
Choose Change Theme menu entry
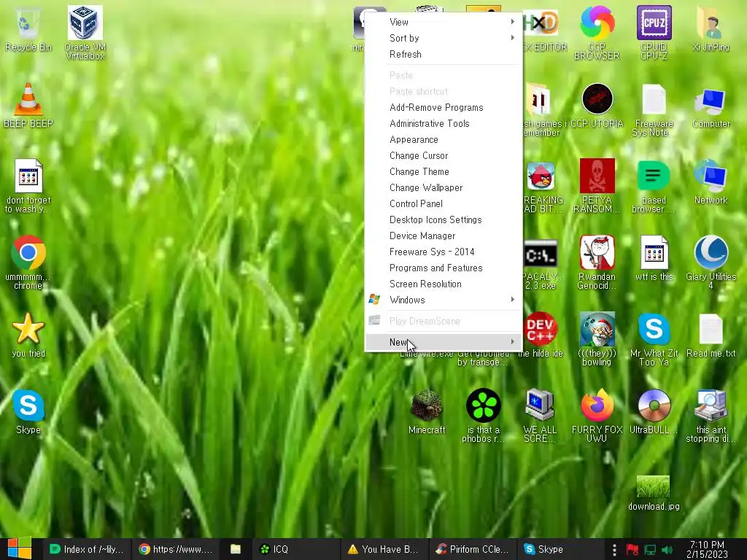click(x=444, y=171)
